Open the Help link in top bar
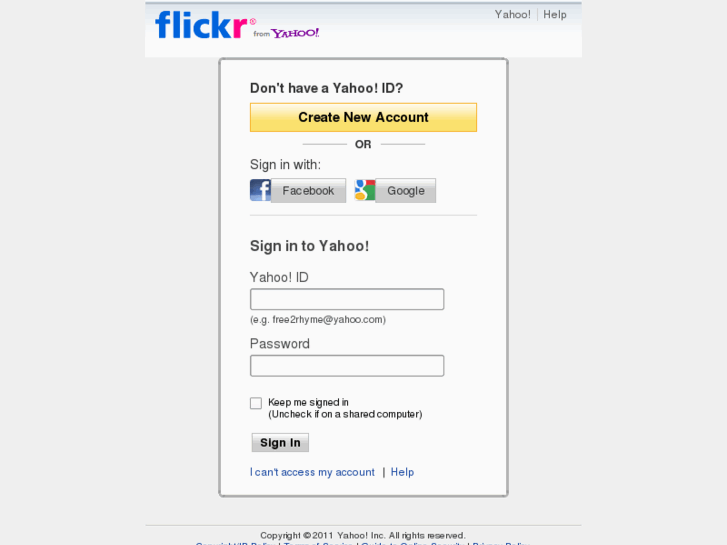Screen dimensions: 727x545 coord(555,15)
